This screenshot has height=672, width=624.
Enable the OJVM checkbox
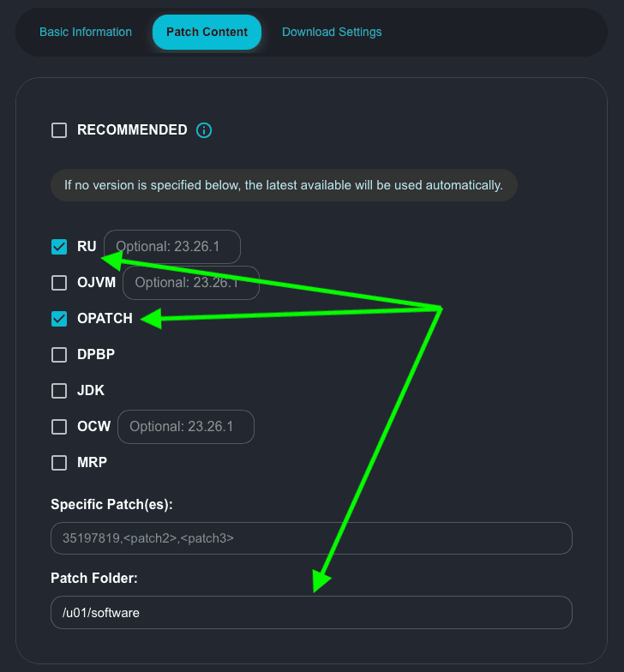coord(59,283)
